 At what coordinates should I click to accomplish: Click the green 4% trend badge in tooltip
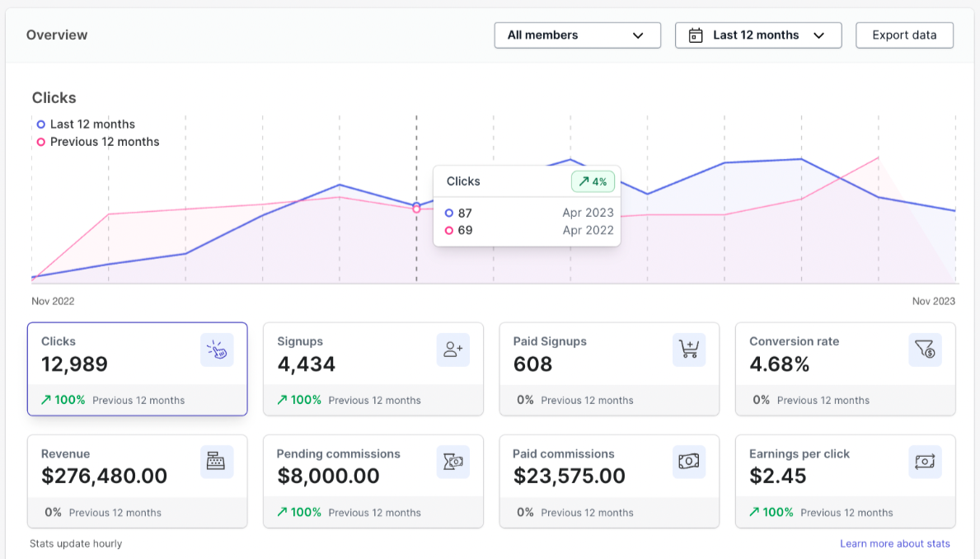593,182
